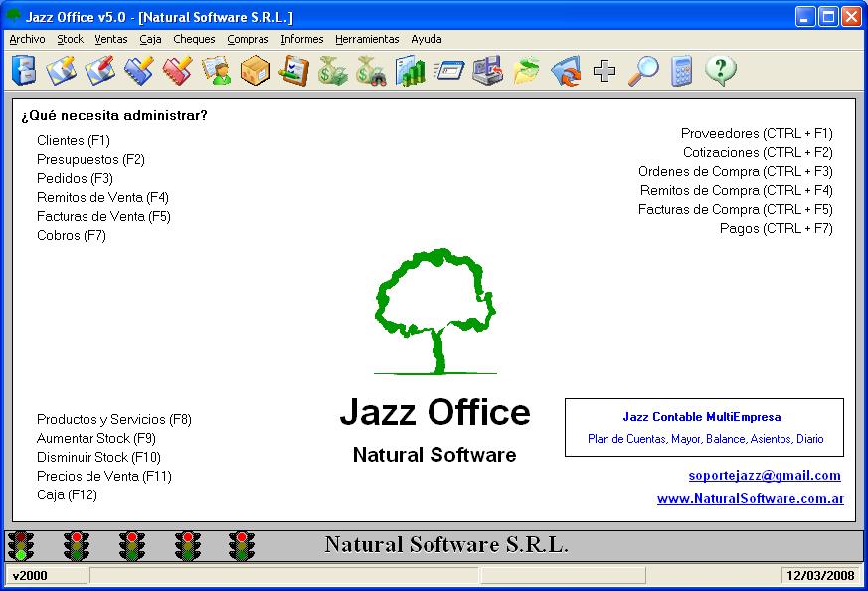Open Presupuestos (F2)
This screenshot has width=868, height=591.
(90, 159)
